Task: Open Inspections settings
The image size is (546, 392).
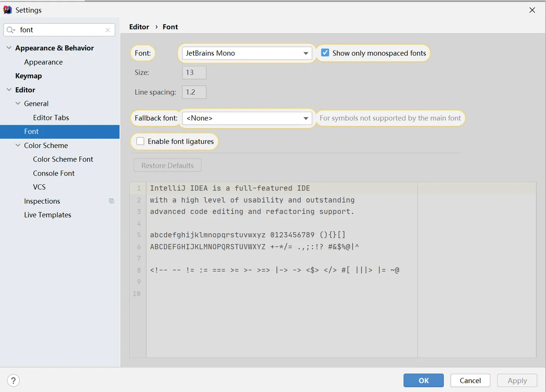Action: click(42, 201)
